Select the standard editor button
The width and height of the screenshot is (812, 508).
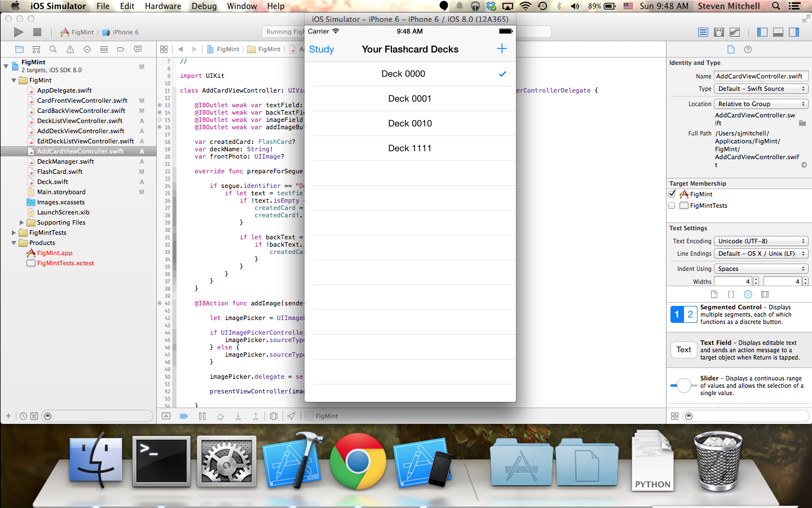703,32
